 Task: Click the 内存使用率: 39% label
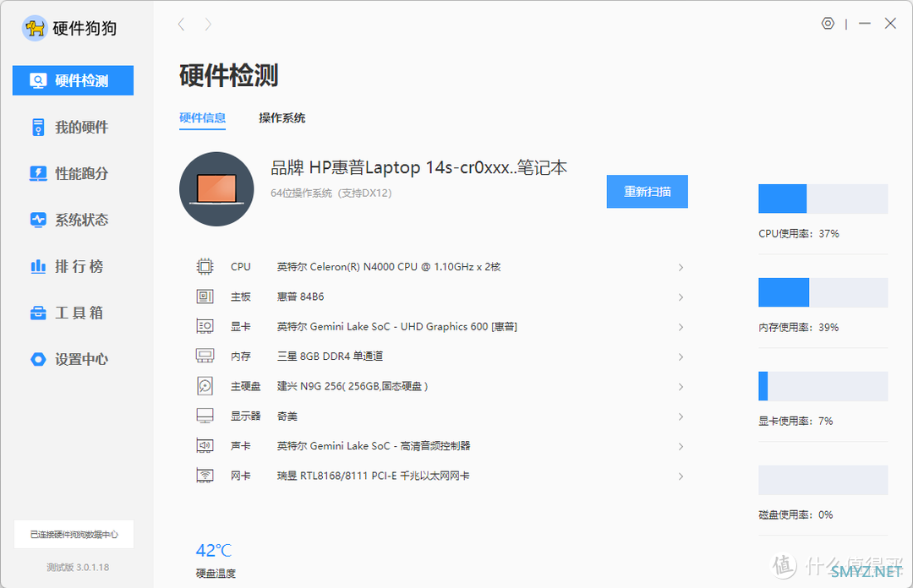tap(798, 327)
